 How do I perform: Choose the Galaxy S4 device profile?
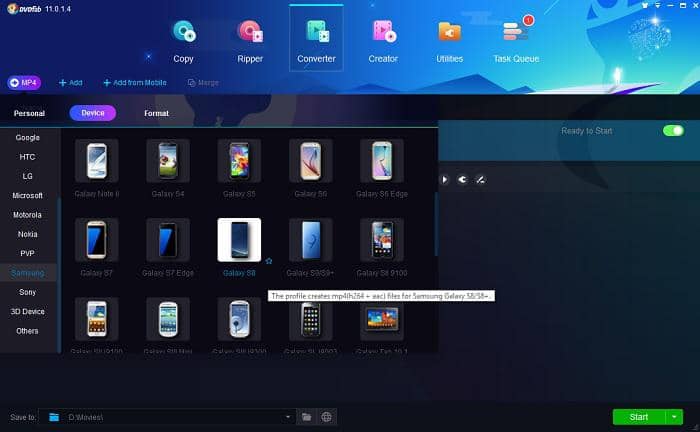tap(168, 161)
